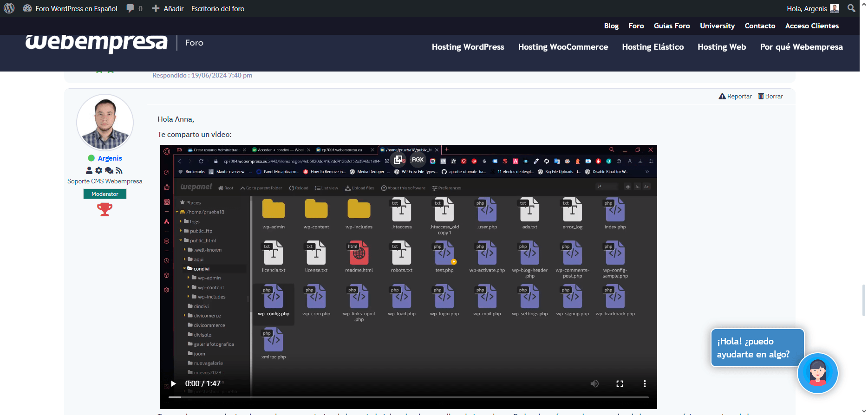This screenshot has width=868, height=415.
Task: View Argenis's profile via the person icon
Action: click(x=89, y=171)
